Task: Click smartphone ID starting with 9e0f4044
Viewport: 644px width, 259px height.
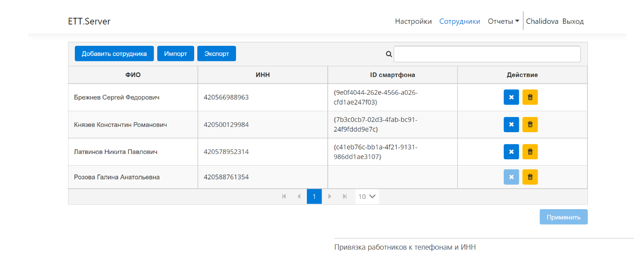Action: tap(375, 97)
